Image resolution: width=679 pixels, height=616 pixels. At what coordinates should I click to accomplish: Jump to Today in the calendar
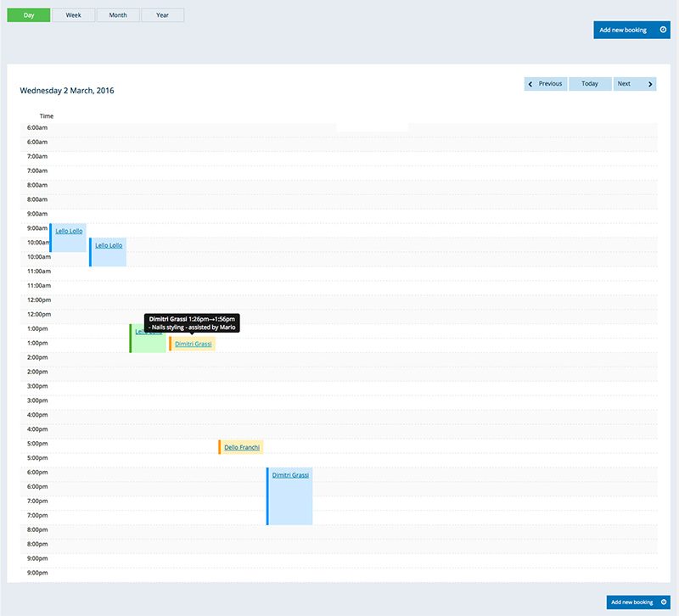pos(590,84)
